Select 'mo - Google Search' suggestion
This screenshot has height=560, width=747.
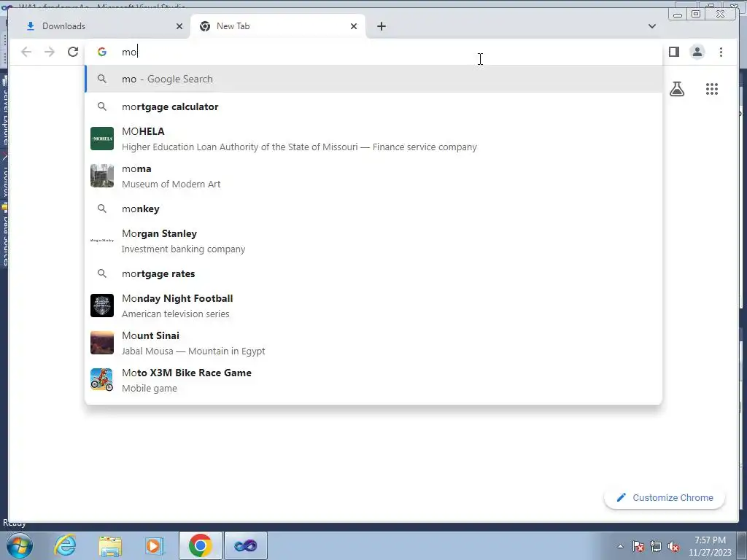[x=373, y=79]
